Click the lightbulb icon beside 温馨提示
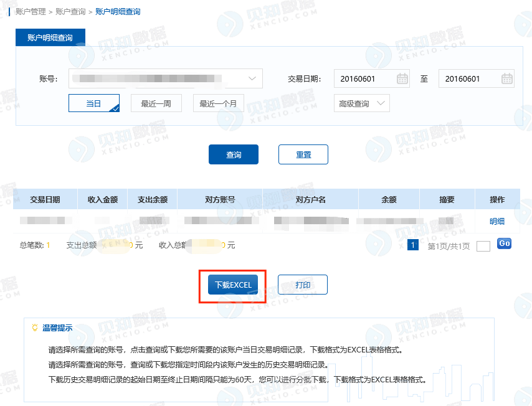 click(35, 328)
